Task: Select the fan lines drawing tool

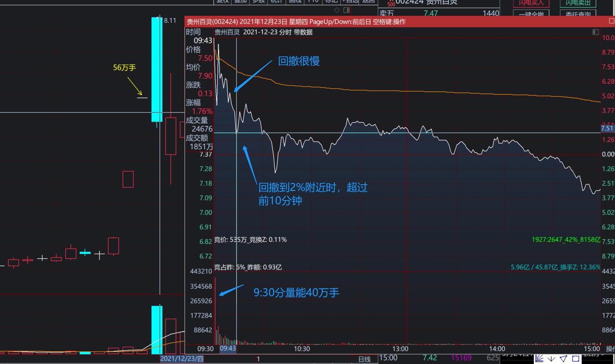Action: (x=540, y=359)
